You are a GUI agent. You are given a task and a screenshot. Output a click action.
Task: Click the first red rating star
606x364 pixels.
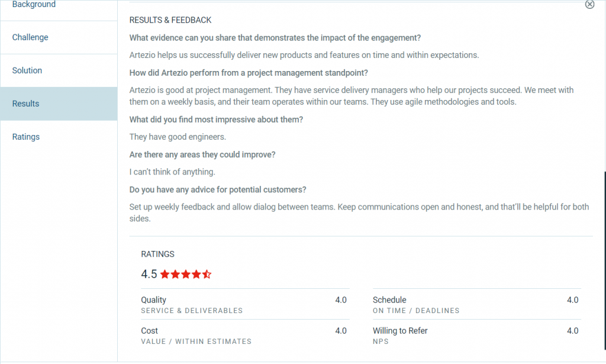[x=165, y=275]
